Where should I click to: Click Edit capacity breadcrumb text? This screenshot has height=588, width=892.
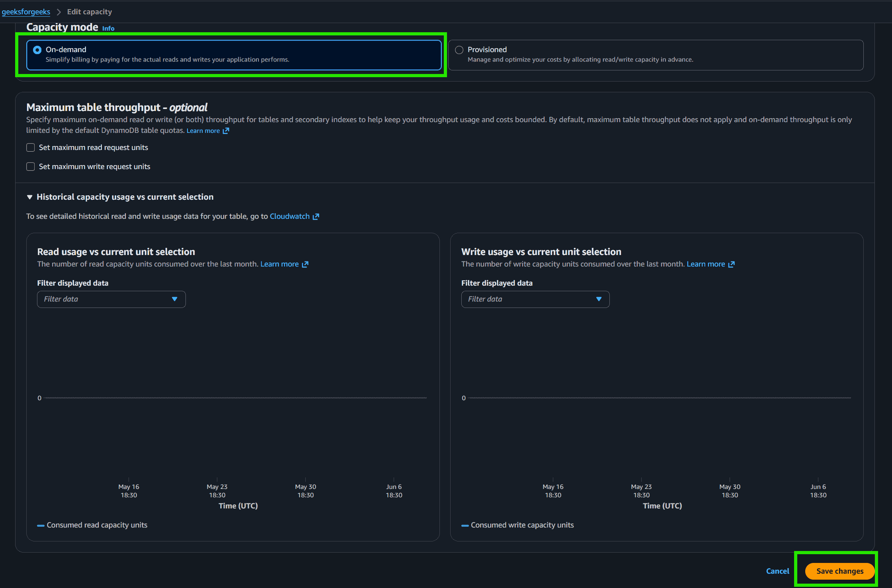(x=90, y=12)
